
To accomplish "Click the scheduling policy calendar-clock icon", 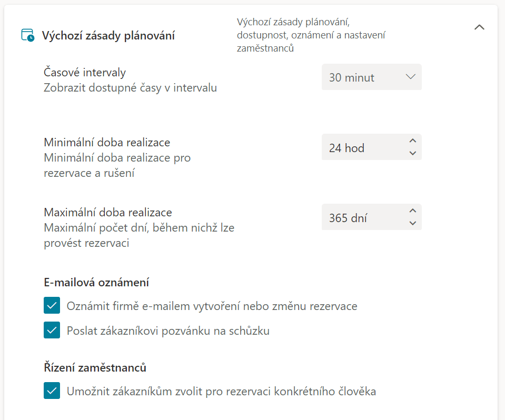I will [28, 36].
